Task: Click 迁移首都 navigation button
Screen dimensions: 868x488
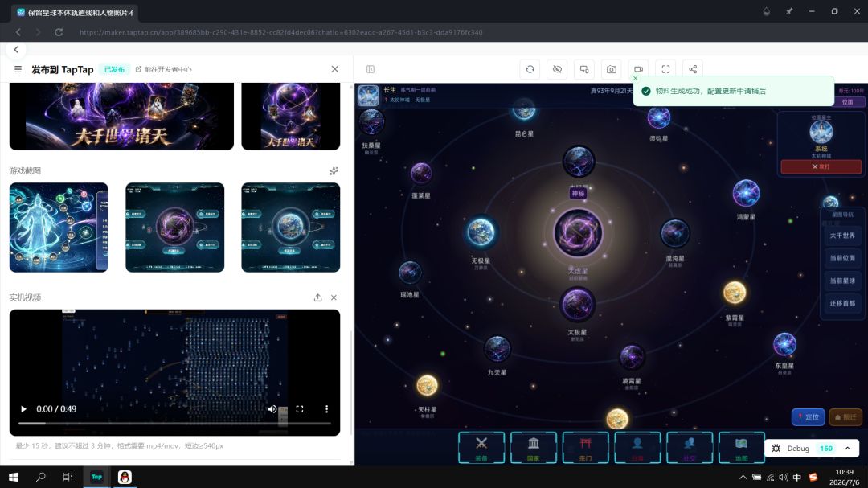Action: [x=842, y=304]
